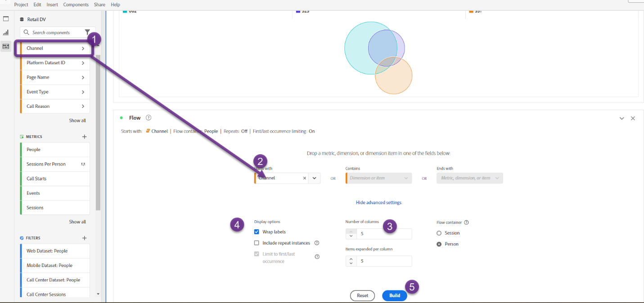
Task: Open the panels icon in left rail
Action: coord(6,19)
